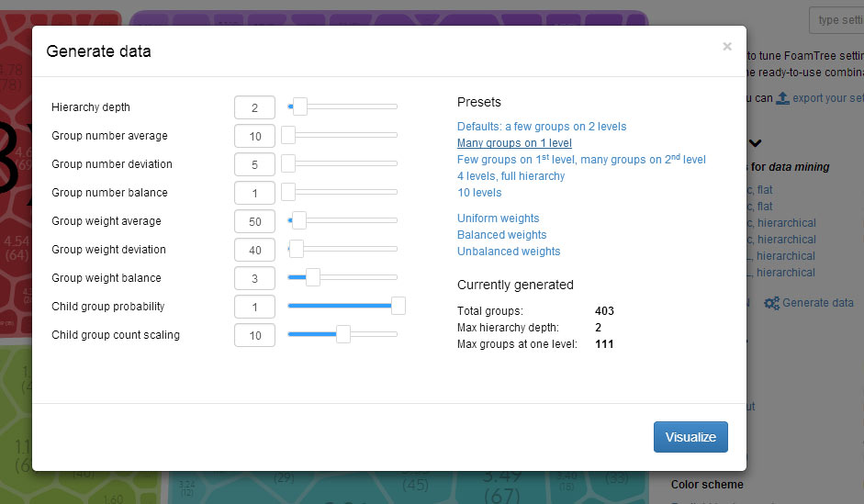Select the Unbalanced weights preset
Image resolution: width=864 pixels, height=504 pixels.
[x=509, y=252]
